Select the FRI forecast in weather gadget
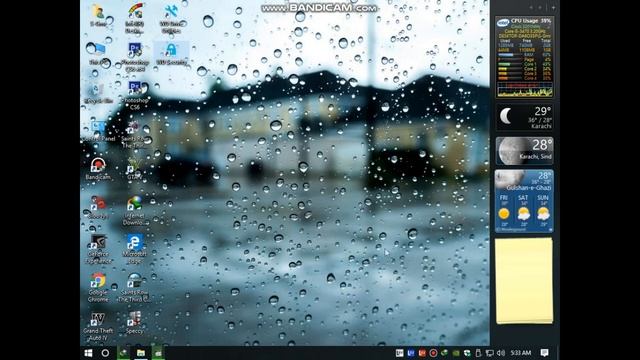The height and width of the screenshot is (360, 640). coord(504,211)
